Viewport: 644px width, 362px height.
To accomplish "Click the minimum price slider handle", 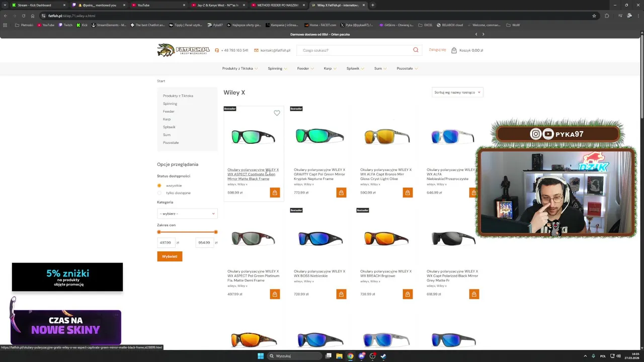I will [x=159, y=232].
